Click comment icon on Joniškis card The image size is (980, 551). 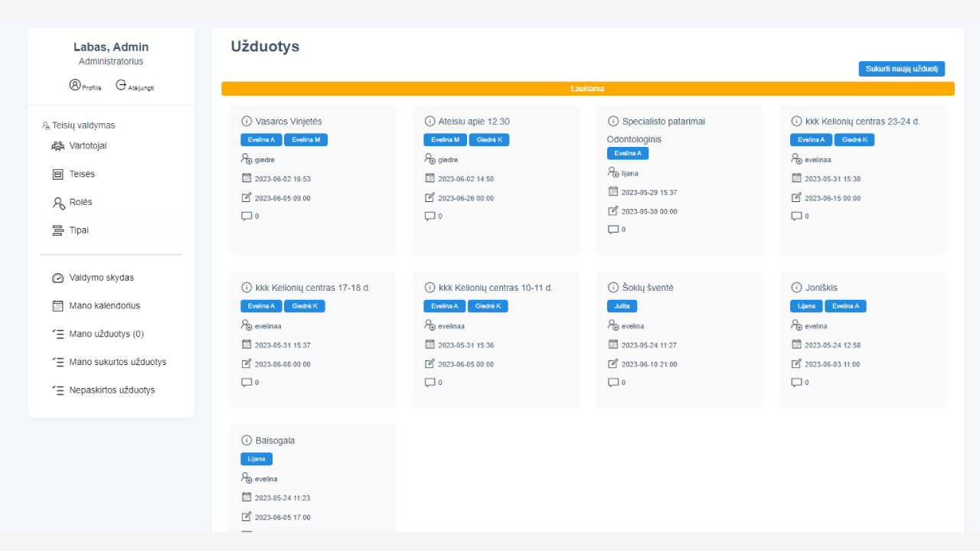(x=796, y=382)
